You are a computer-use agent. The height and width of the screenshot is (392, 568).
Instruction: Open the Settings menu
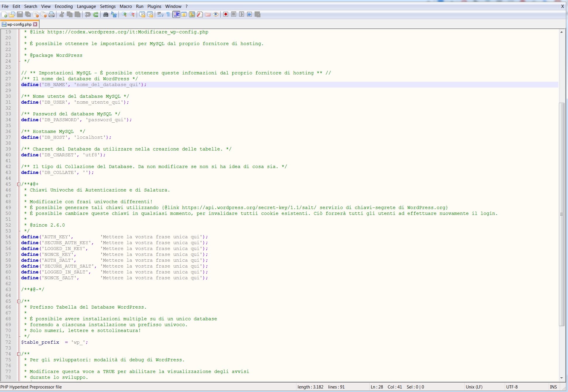[x=108, y=6]
